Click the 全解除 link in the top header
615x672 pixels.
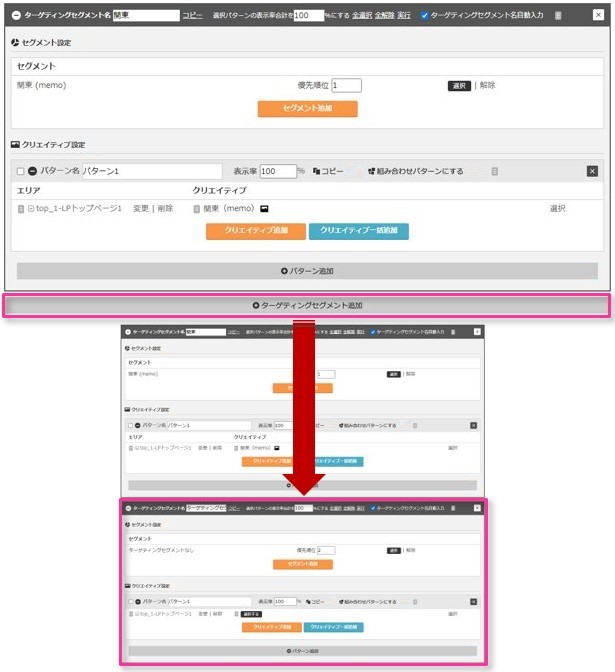point(384,16)
